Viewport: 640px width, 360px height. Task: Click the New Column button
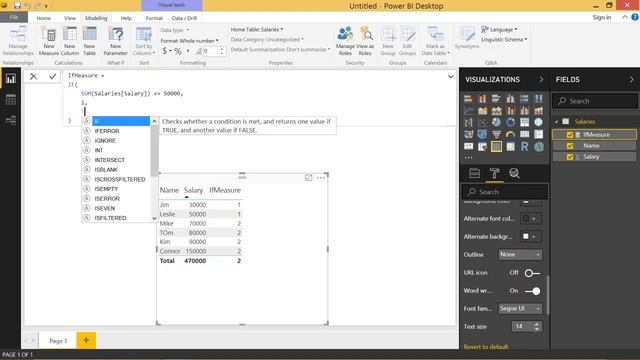[70, 41]
